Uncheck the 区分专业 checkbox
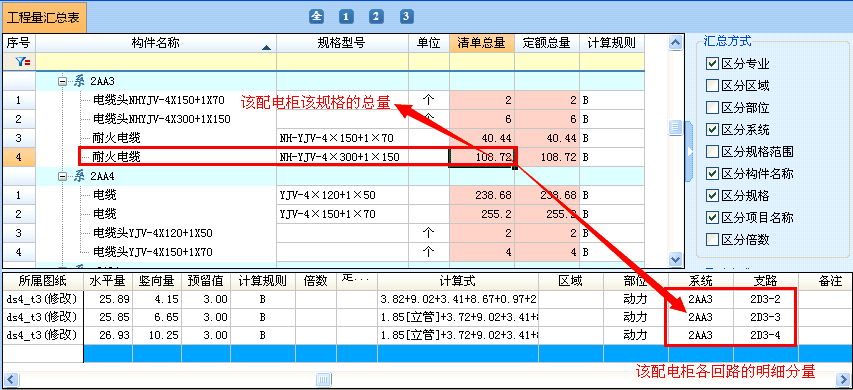This screenshot has height=390, width=853. 712,64
